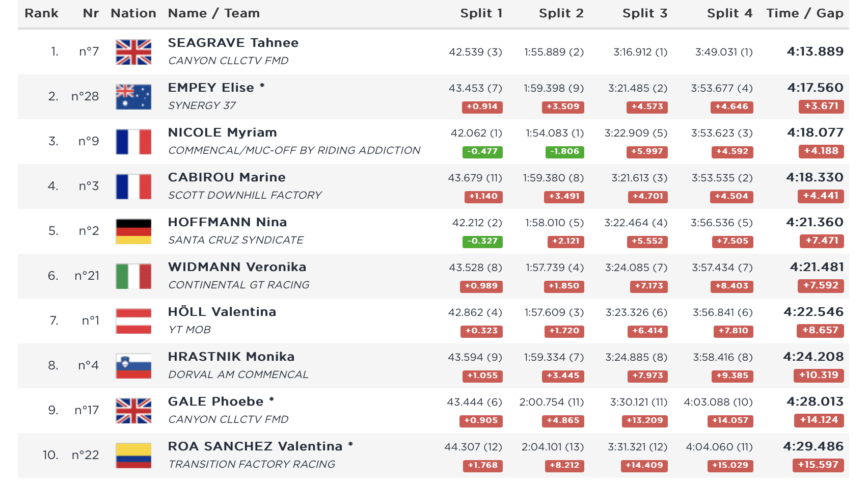The width and height of the screenshot is (868, 481).
Task: Click the SANTA CRUZ SYNDICATE team name
Action: [236, 240]
